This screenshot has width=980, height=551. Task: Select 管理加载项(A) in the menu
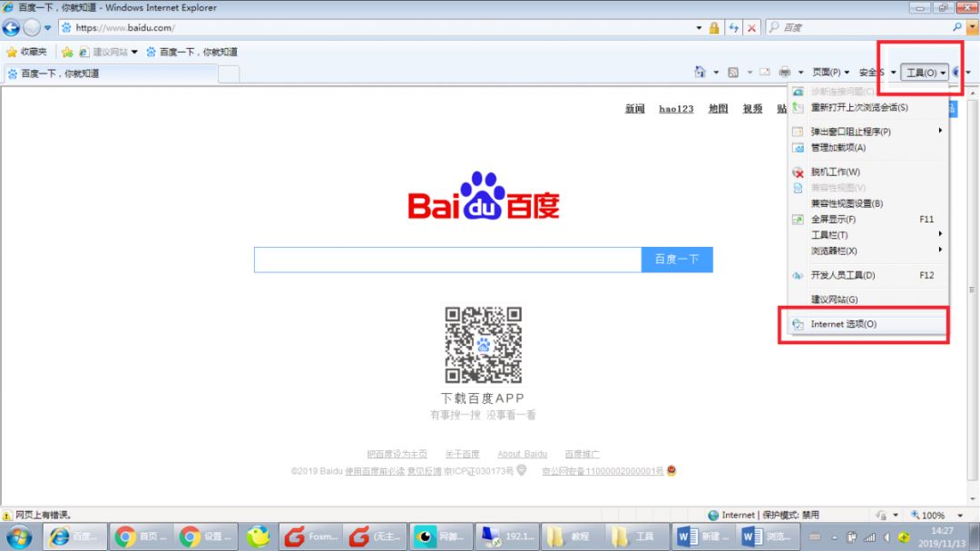point(868,148)
